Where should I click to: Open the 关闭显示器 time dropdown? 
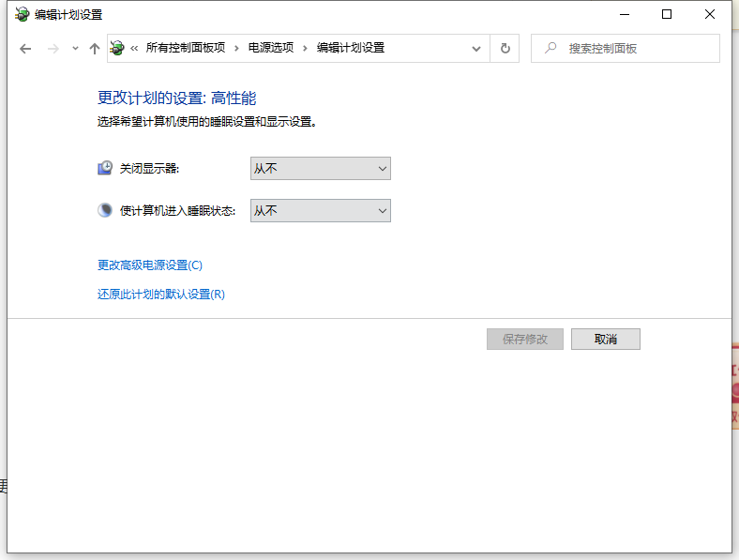point(321,168)
